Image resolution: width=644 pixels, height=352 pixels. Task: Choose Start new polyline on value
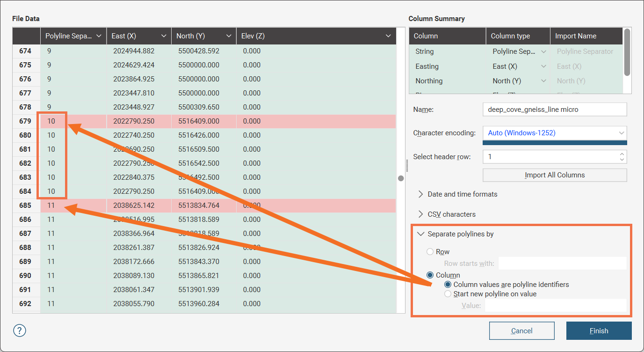click(x=448, y=294)
